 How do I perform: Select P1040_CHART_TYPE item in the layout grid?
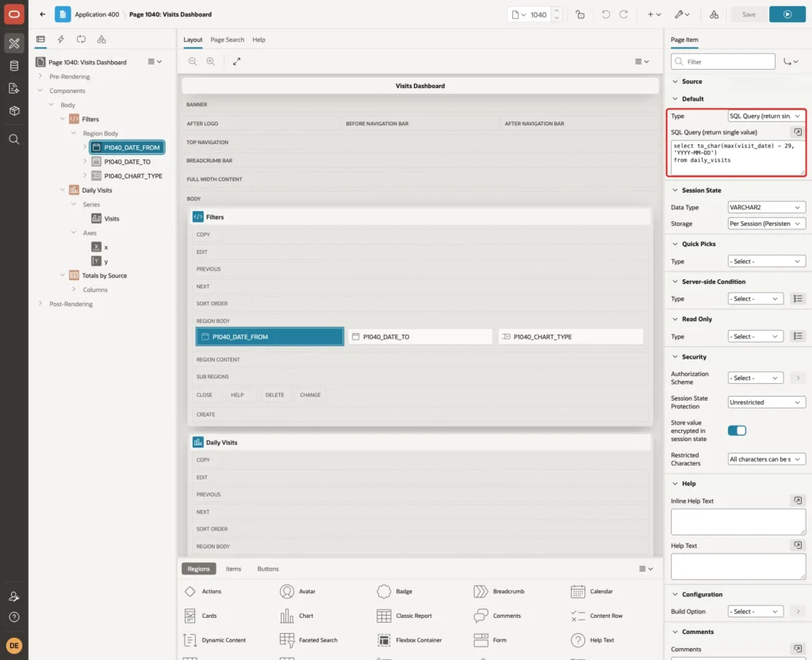click(571, 336)
